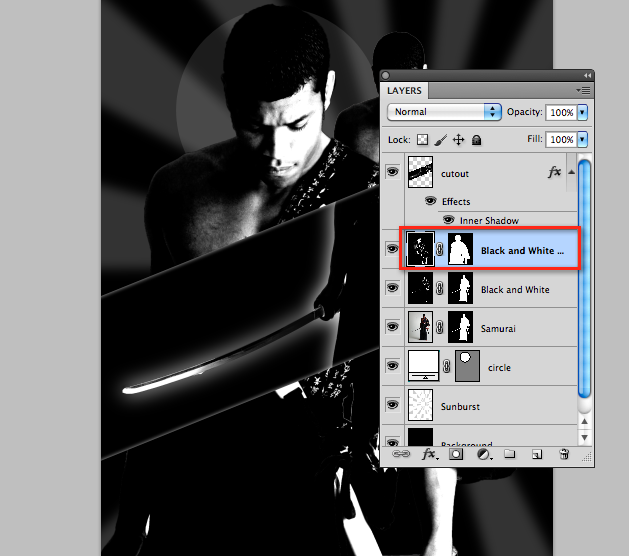
Task: Click the layers scrollbar down arrow
Action: click(x=584, y=438)
